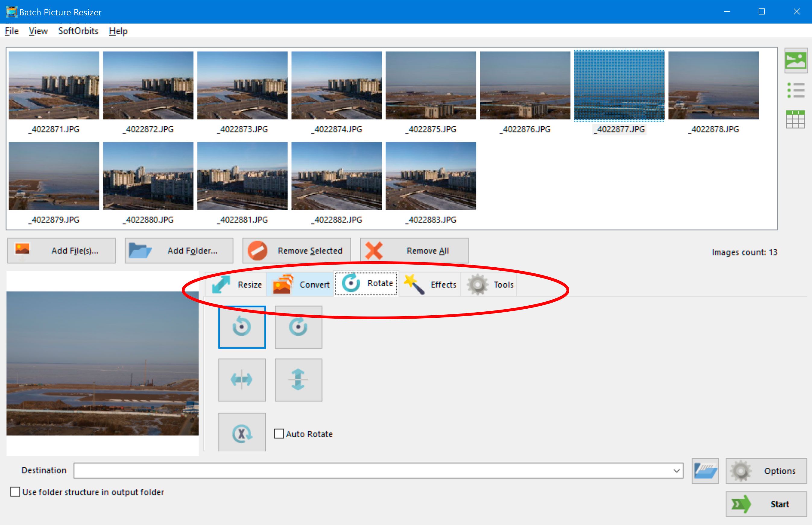Click the Rotate counterclockwise icon
This screenshot has height=525, width=812.
[x=242, y=328]
